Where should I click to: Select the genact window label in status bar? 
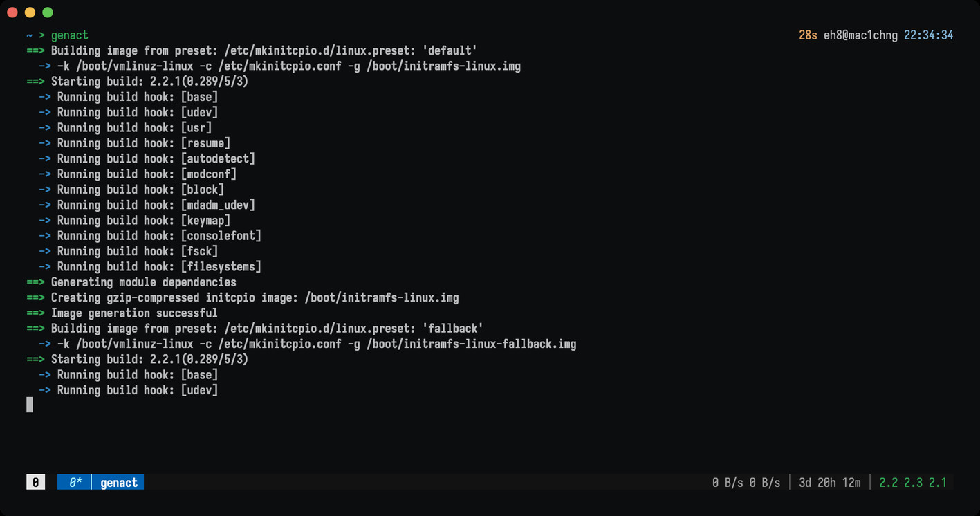pos(119,482)
